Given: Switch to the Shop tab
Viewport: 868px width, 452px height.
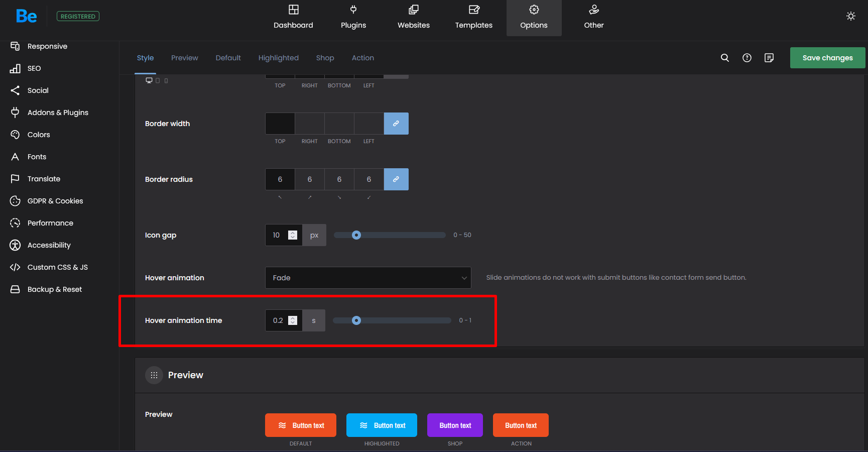Looking at the screenshot, I should tap(325, 58).
